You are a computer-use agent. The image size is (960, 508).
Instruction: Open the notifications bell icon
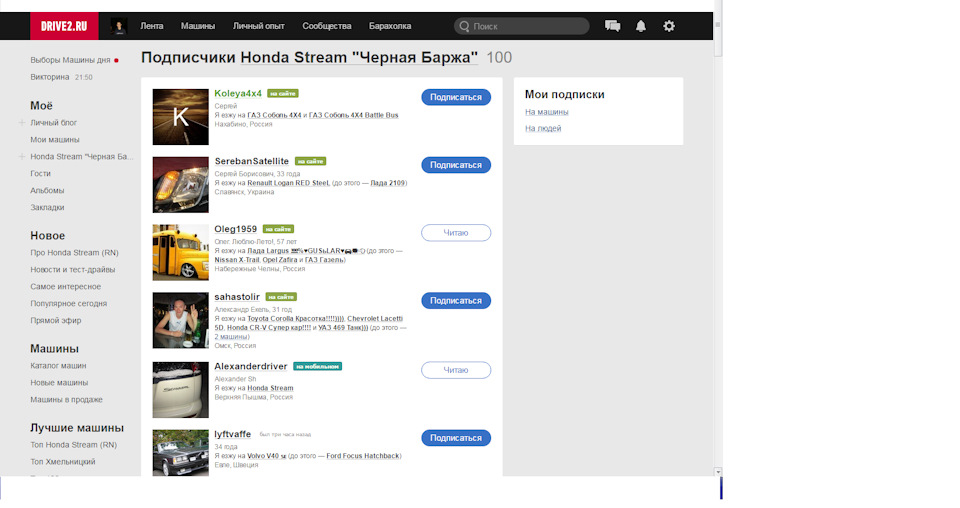[x=640, y=26]
